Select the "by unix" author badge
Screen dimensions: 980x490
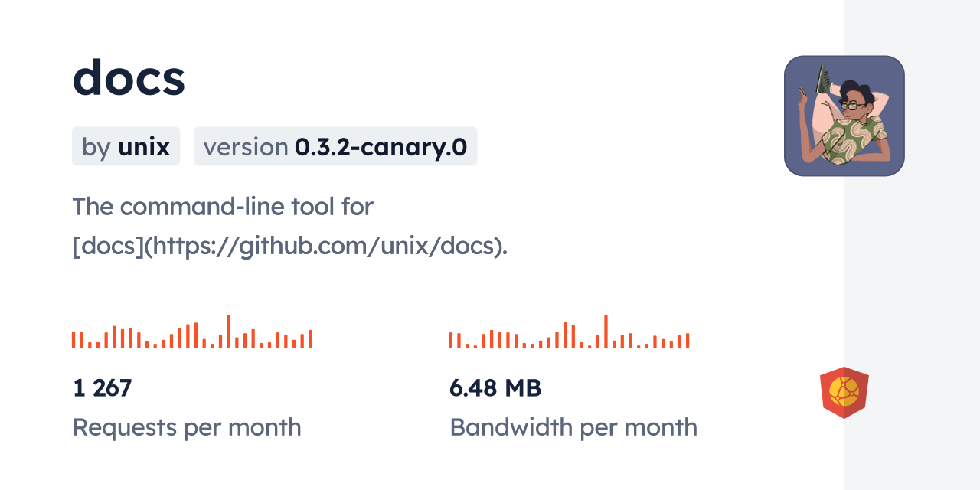coord(126,146)
